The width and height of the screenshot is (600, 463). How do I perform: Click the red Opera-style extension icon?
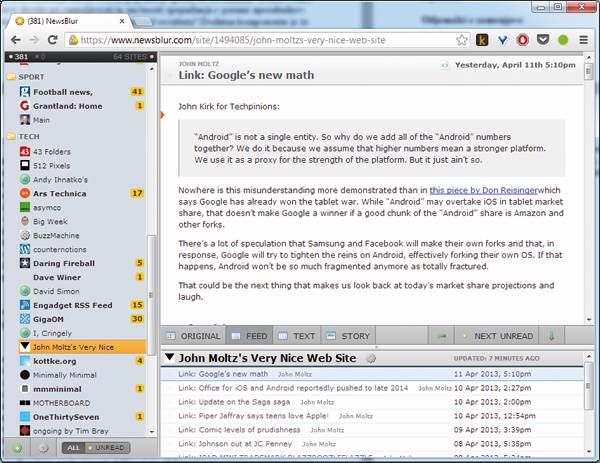[523, 40]
